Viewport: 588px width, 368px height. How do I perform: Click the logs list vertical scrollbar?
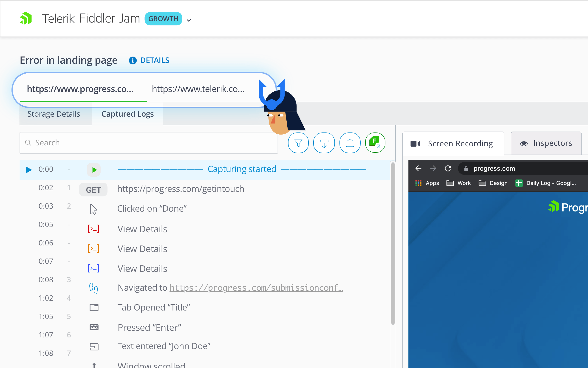[x=393, y=243]
